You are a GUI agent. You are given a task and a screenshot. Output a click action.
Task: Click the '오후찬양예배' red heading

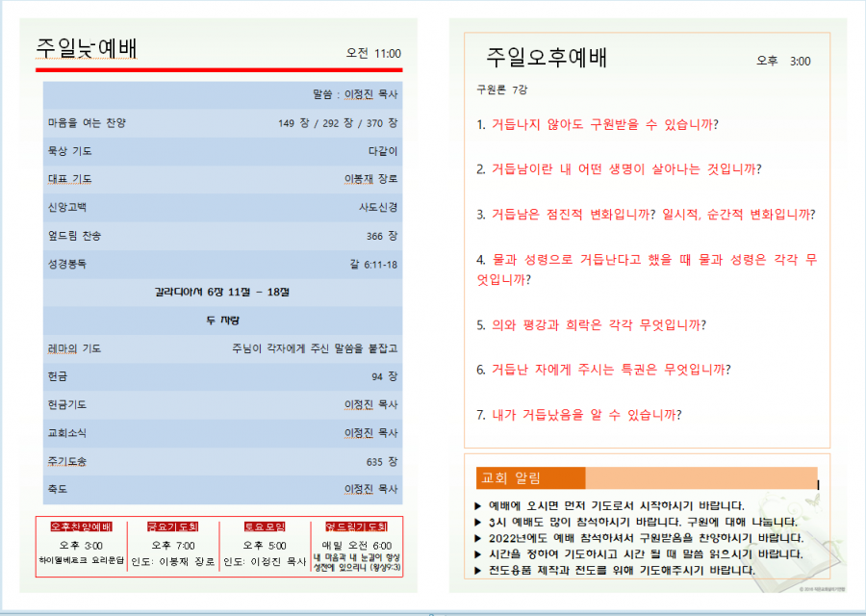pyautogui.click(x=81, y=526)
